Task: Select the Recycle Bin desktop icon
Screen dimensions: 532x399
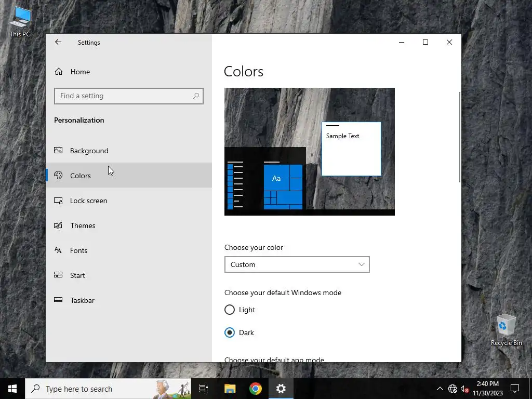Action: click(x=506, y=330)
